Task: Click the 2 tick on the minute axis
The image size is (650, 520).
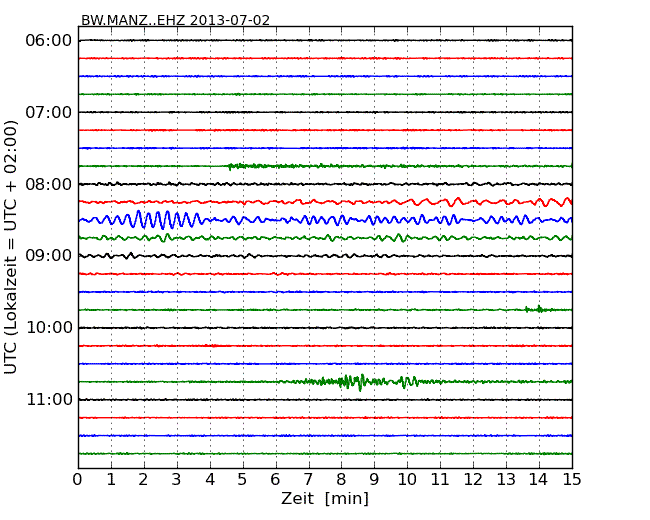Action: [x=143, y=479]
